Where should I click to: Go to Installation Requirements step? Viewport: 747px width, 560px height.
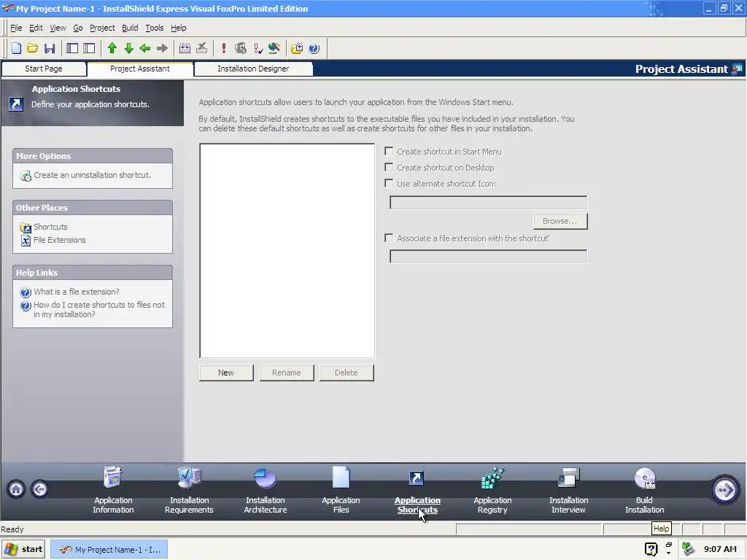[x=189, y=491]
